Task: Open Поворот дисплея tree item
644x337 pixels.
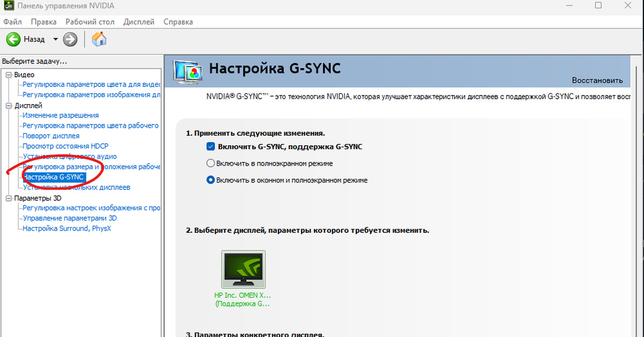Action: (x=51, y=136)
